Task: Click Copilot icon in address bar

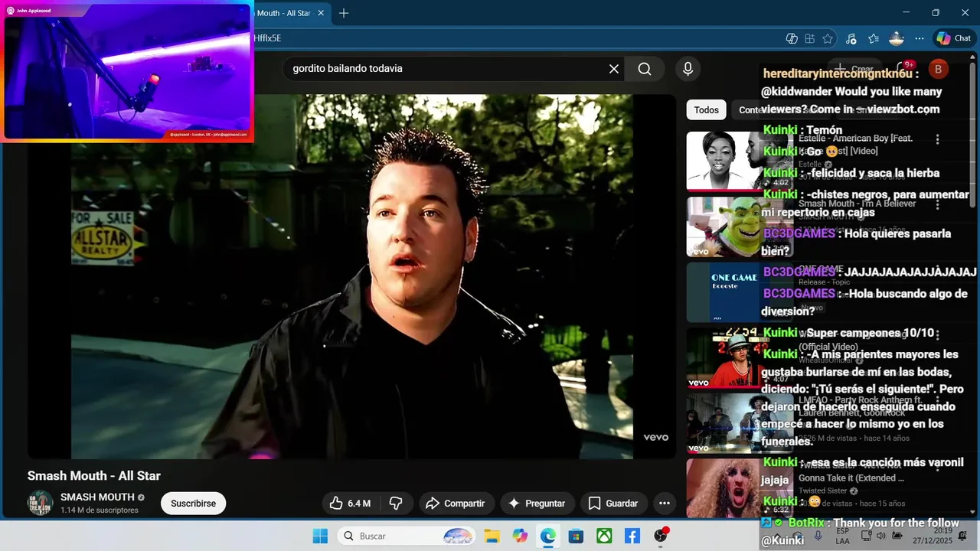Action: (x=792, y=38)
